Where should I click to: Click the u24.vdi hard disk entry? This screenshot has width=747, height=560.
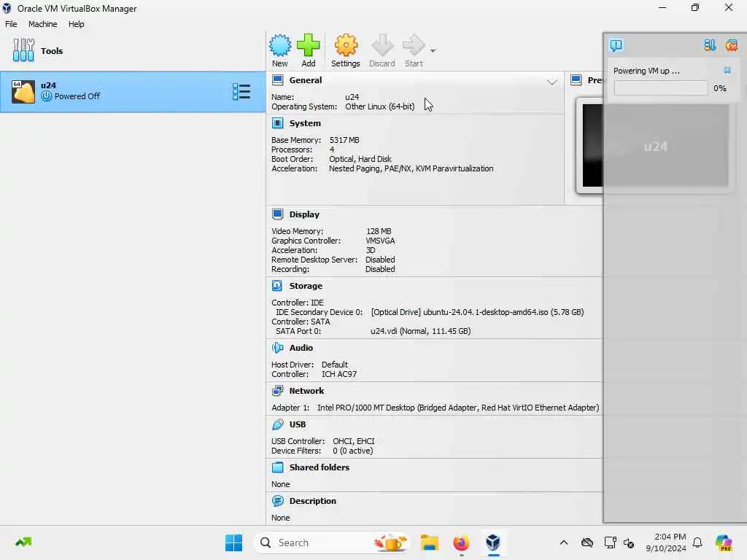(421, 332)
